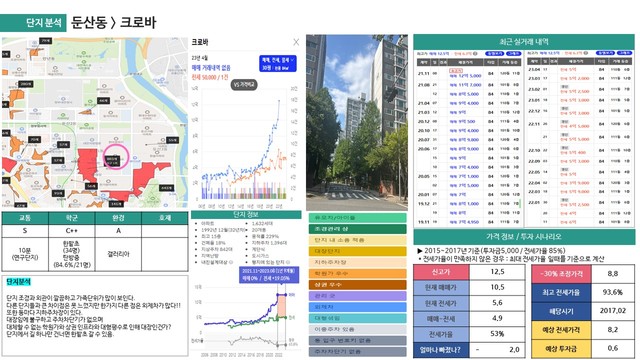The image size is (640, 360).
Task: Click the 현재 매매가 label cell
Action: 441,287
